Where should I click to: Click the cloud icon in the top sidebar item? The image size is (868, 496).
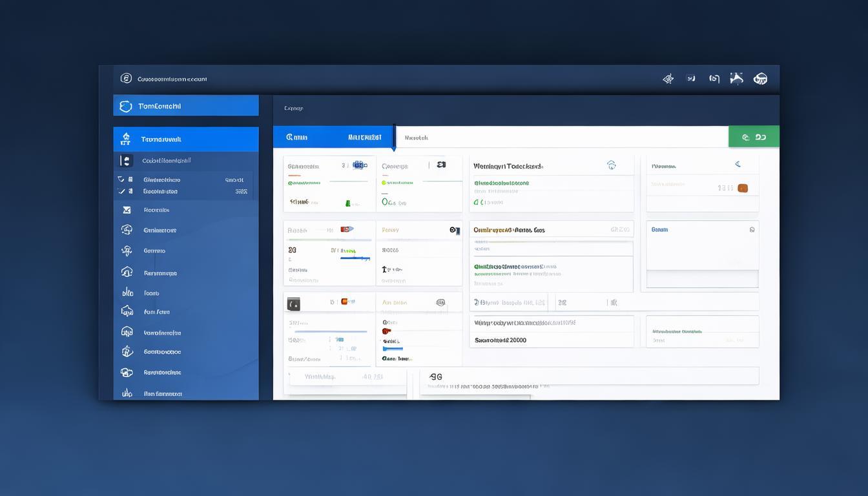point(126,106)
